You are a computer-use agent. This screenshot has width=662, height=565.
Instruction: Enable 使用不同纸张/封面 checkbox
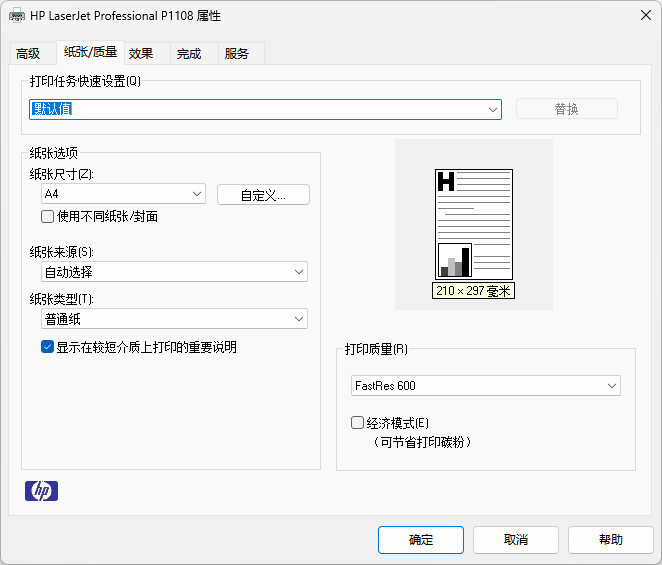(x=47, y=216)
